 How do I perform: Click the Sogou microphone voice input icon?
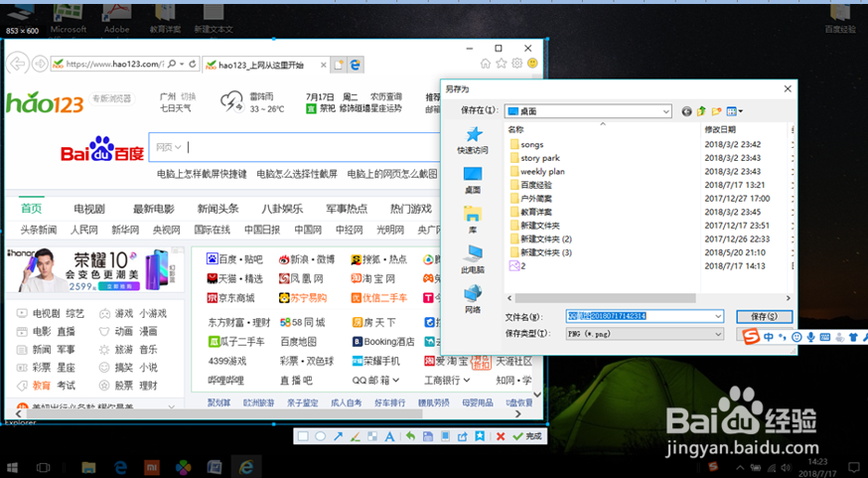[811, 337]
